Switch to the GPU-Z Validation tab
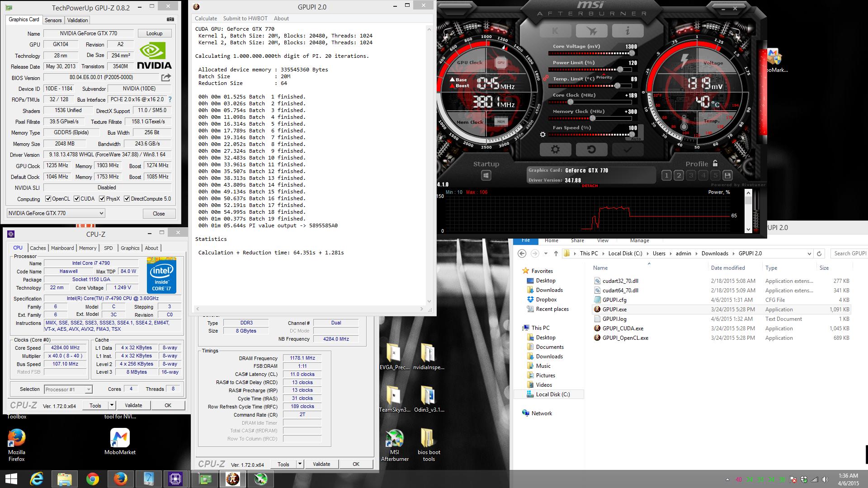Screen dimensions: 868x488 (x=77, y=20)
